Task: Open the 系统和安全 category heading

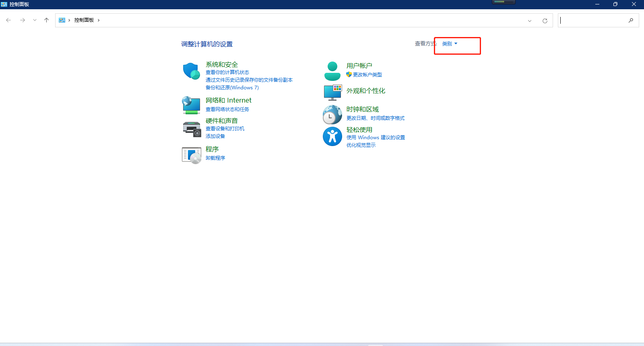Action: pos(222,64)
